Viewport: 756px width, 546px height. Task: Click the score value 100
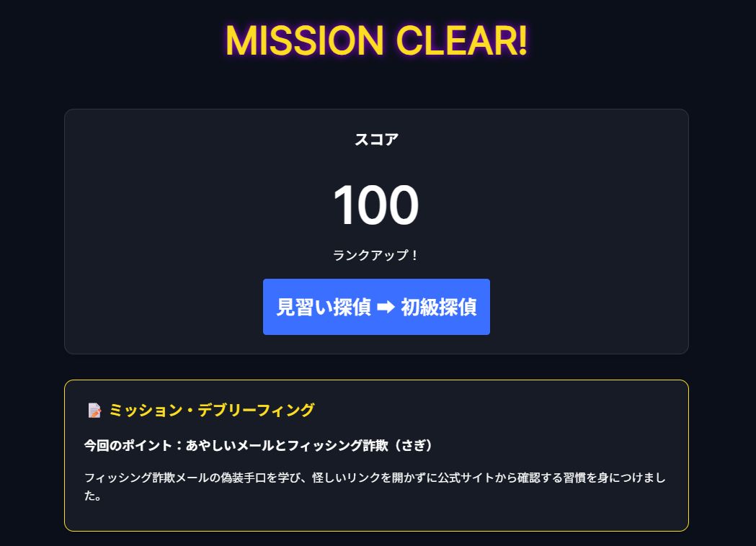(376, 205)
